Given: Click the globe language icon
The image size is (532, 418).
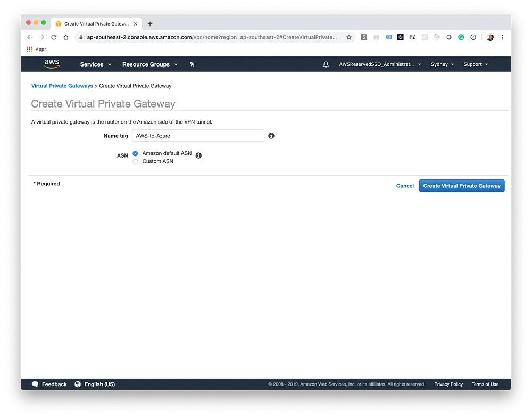Looking at the screenshot, I should [78, 384].
